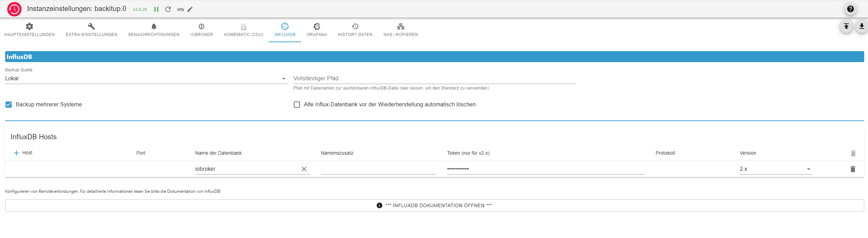Open the Version 2.x dropdown
The image size is (868, 238).
point(776,169)
